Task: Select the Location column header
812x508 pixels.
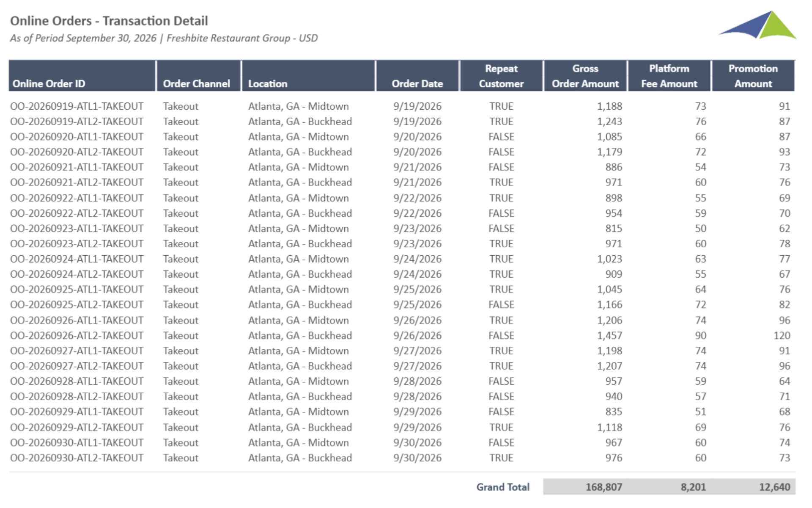Action: [267, 83]
